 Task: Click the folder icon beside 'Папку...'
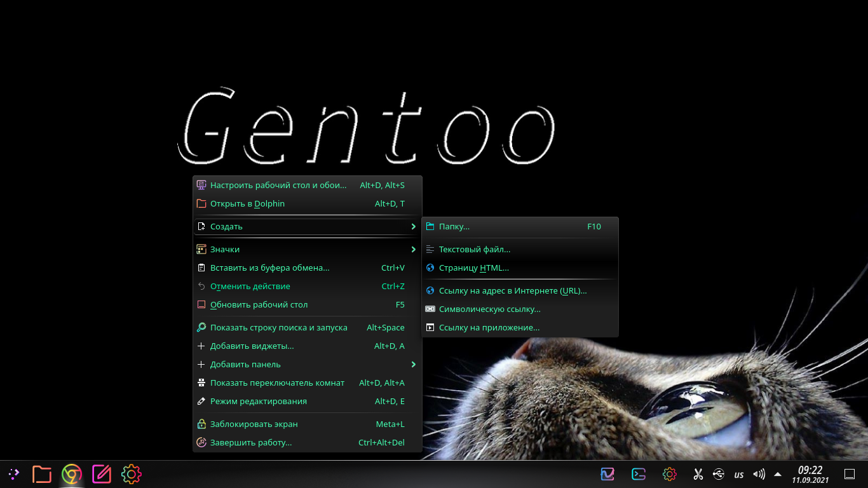(x=430, y=226)
